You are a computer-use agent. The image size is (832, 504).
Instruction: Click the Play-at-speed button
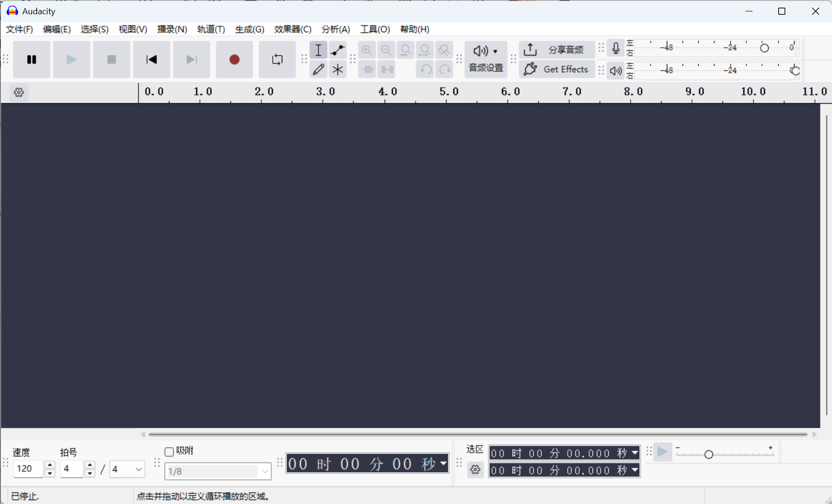(x=663, y=452)
